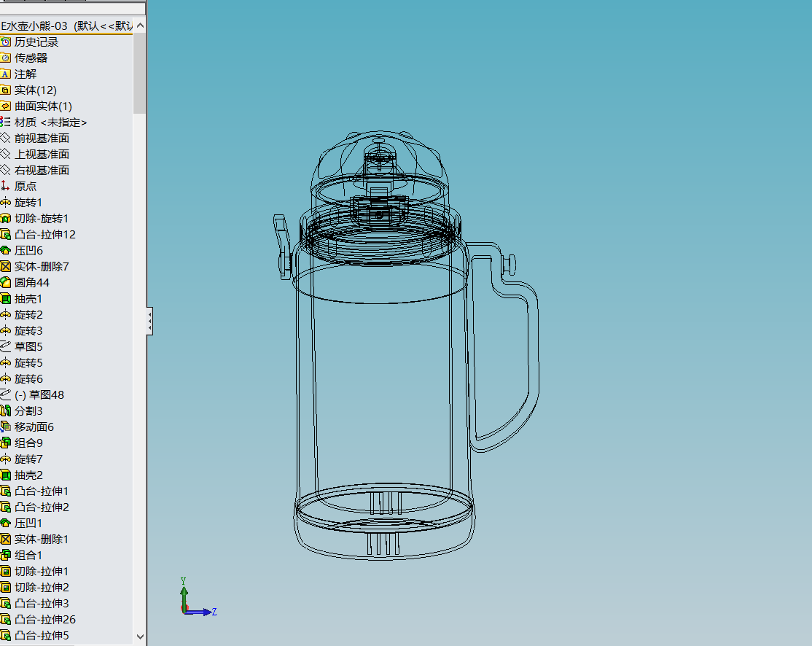
Task: Select the 凸台-拉伸12 extrude icon
Action: 6,235
